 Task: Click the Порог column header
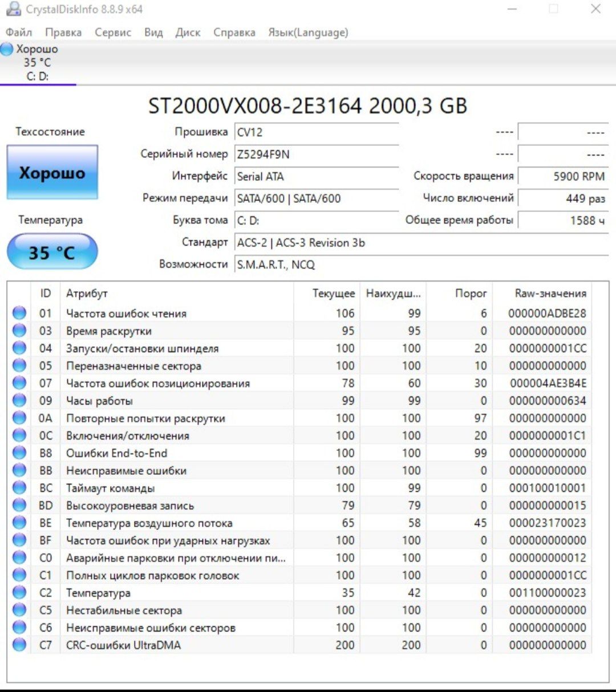459,293
